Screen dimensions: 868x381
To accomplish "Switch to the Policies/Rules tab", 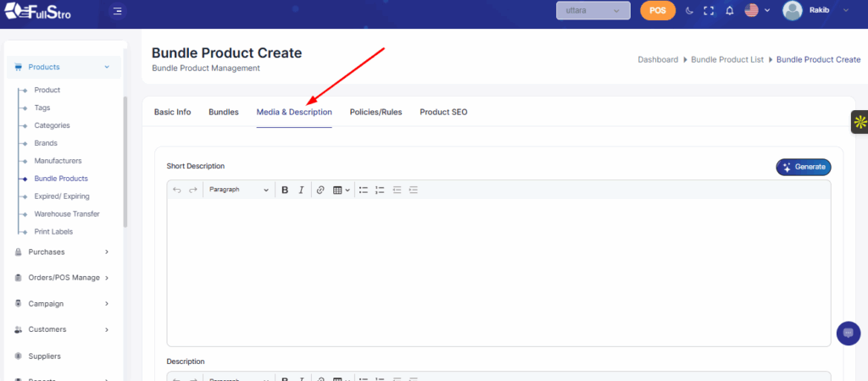I will pyautogui.click(x=376, y=112).
